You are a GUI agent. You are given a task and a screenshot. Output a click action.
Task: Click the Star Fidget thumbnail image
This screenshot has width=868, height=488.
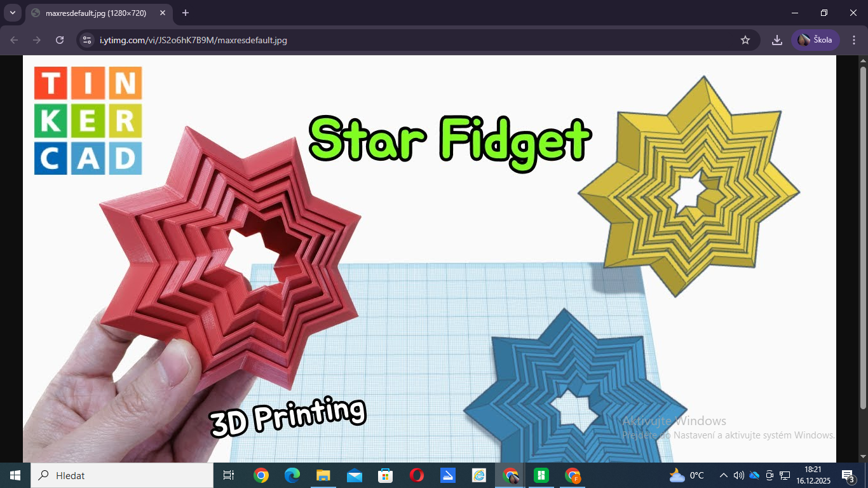pos(430,259)
